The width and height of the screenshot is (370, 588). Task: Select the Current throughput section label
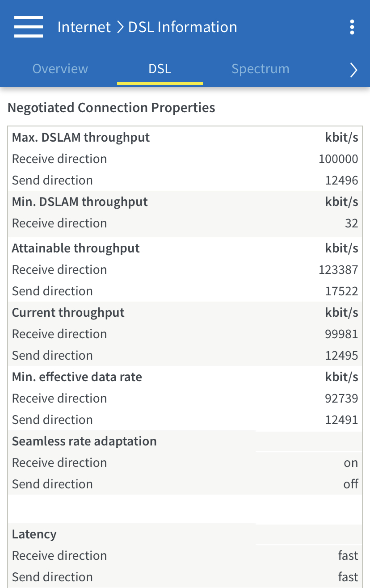68,313
